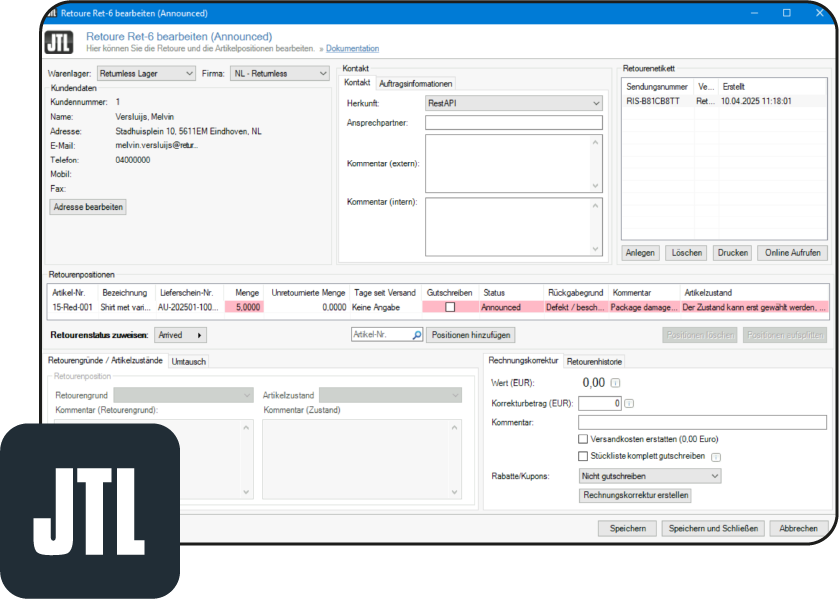This screenshot has width=839, height=599.
Task: Click the Ansprechpartner input field
Action: [514, 123]
